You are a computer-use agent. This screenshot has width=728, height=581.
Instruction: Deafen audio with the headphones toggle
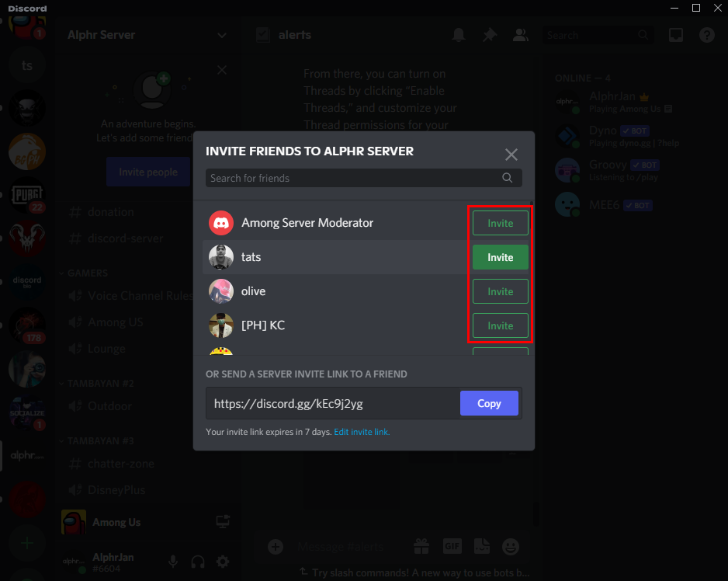[x=197, y=561]
